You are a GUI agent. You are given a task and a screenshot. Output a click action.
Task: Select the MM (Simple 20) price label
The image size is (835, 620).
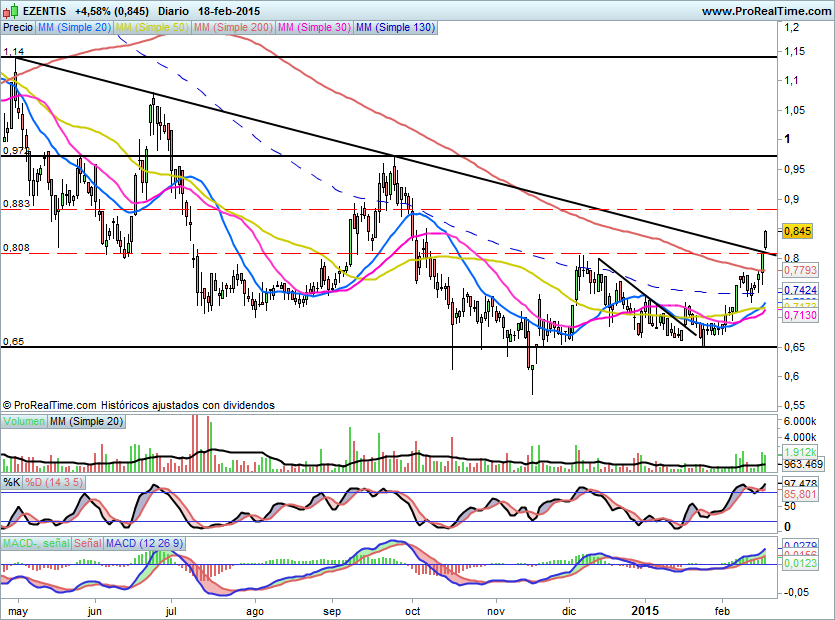75,28
